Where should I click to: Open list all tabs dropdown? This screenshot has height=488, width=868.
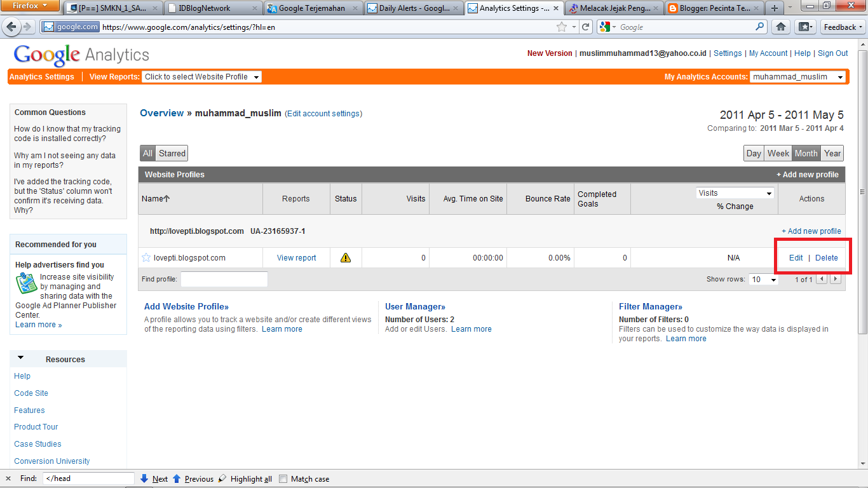tap(790, 8)
